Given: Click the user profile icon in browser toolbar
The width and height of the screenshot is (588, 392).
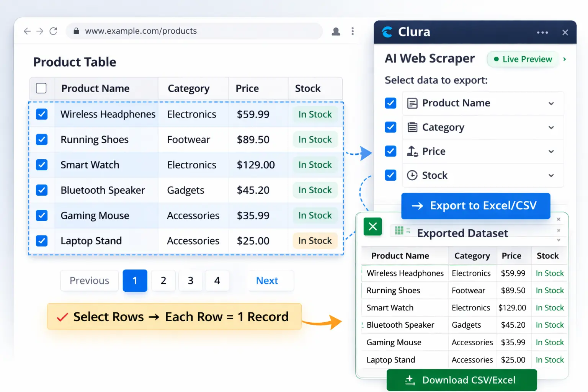Looking at the screenshot, I should [336, 31].
